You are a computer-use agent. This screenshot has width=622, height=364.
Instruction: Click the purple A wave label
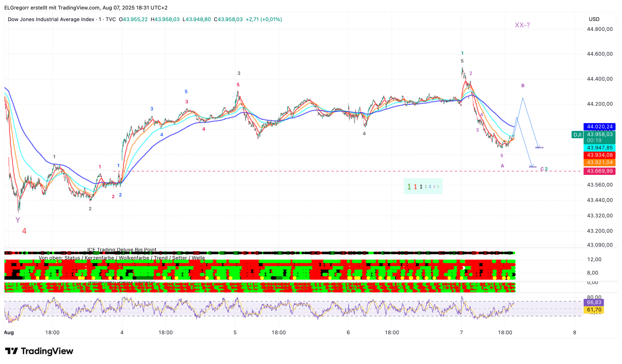pyautogui.click(x=502, y=166)
